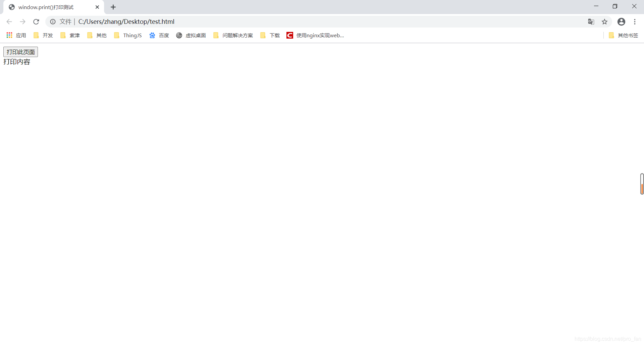Screen dimensions: 644x345
Task: Reload the test.html page
Action: [x=36, y=22]
